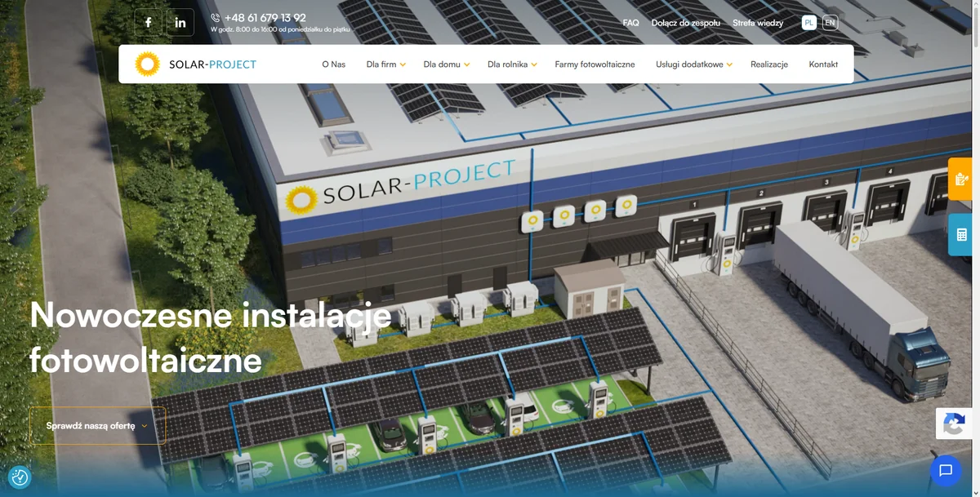This screenshot has height=497, width=980.
Task: Open the FAQ link
Action: pyautogui.click(x=630, y=23)
